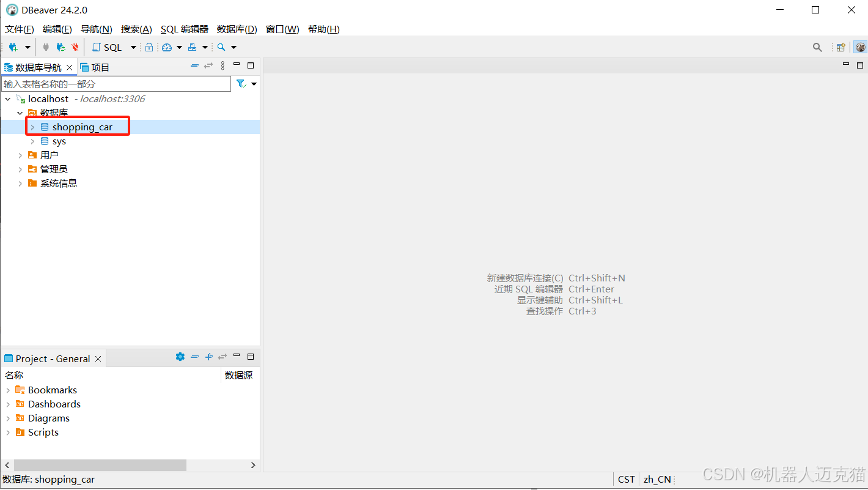Expand the 用户 folder
This screenshot has width=868, height=490.
(x=20, y=155)
